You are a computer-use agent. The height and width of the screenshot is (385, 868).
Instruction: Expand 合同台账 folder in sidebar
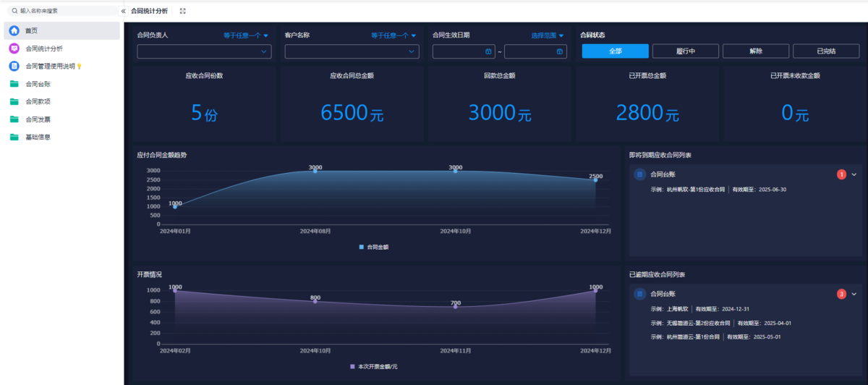pos(61,84)
